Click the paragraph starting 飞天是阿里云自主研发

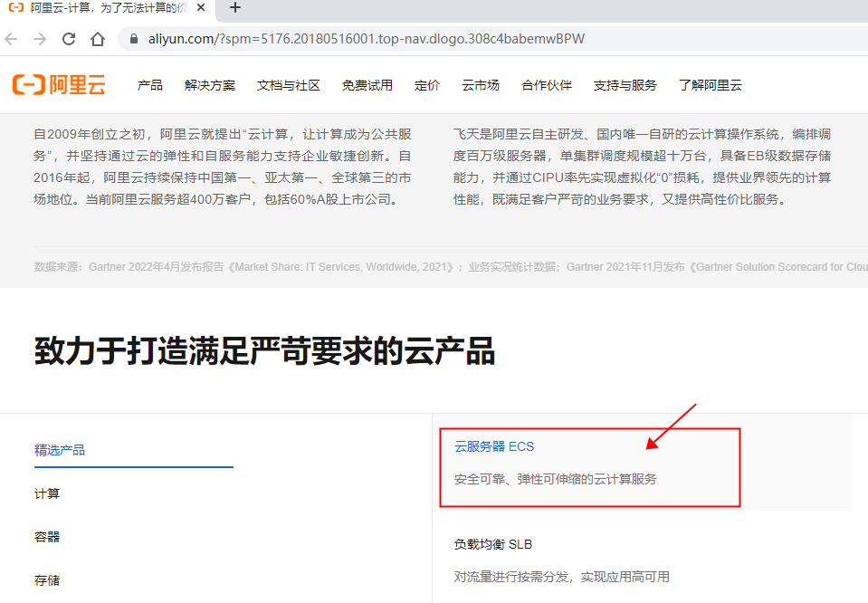[642, 167]
